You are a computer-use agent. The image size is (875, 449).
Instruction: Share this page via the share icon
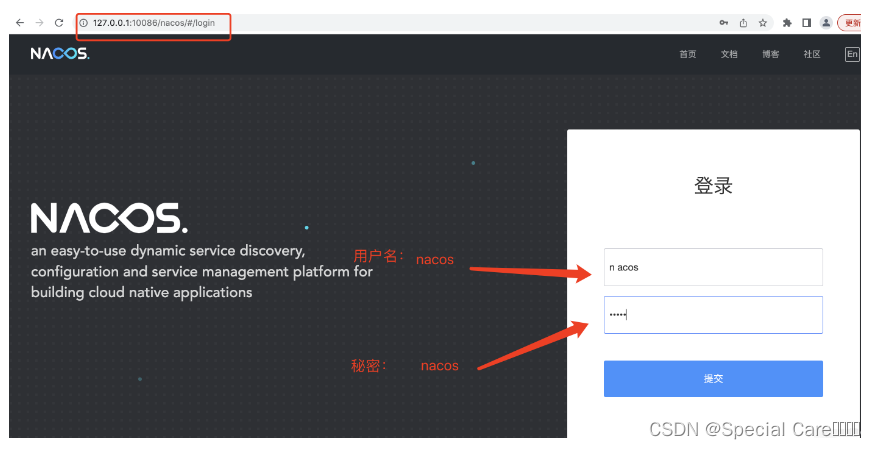click(x=743, y=23)
